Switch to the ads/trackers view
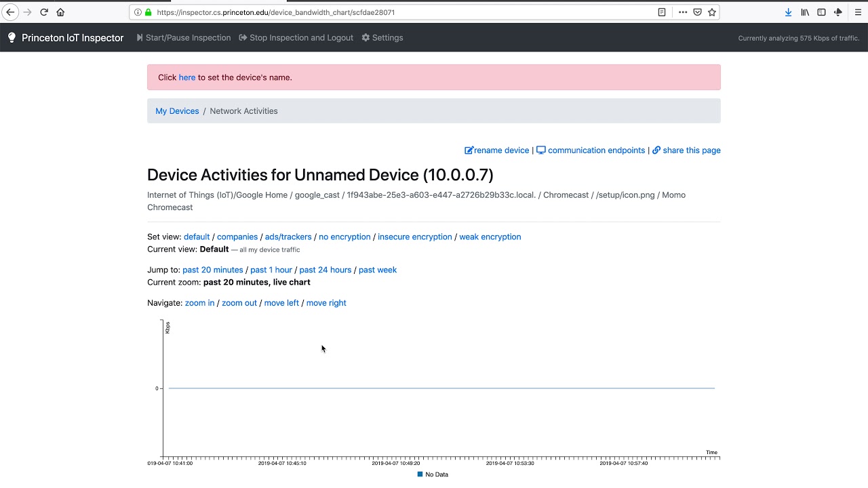868x488 pixels. [x=288, y=237]
